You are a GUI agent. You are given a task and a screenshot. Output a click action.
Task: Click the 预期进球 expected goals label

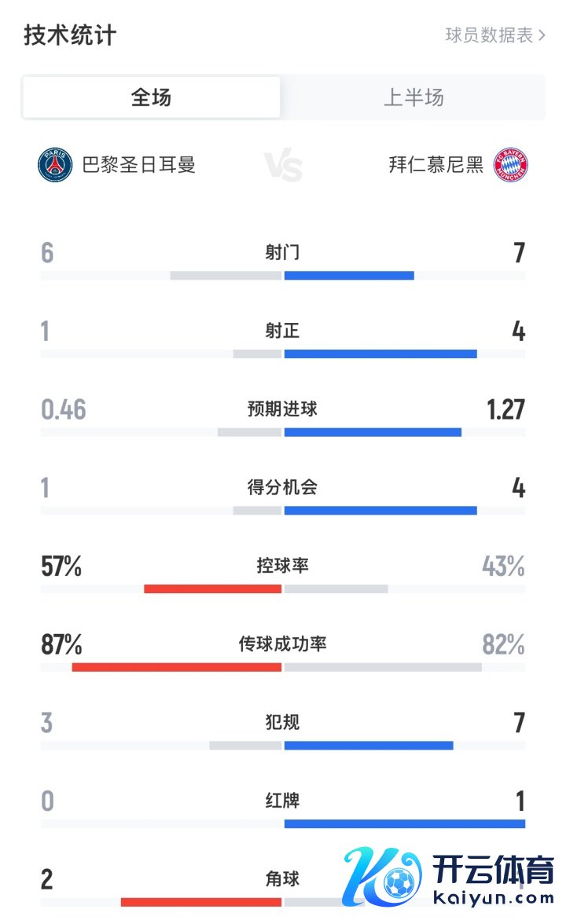pyautogui.click(x=282, y=409)
